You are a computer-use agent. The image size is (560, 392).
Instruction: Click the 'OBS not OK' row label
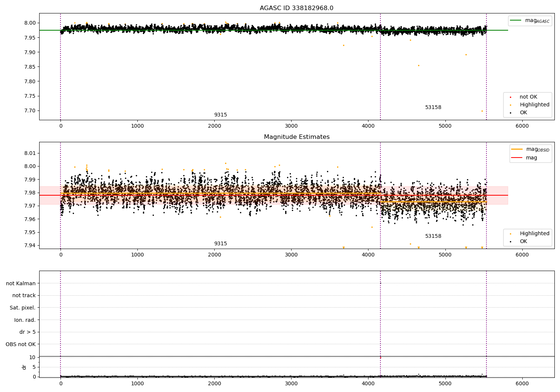[x=21, y=345]
